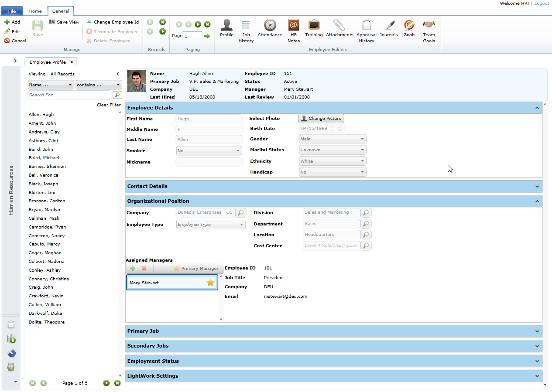Close the Employee Profile tab

[x=72, y=62]
